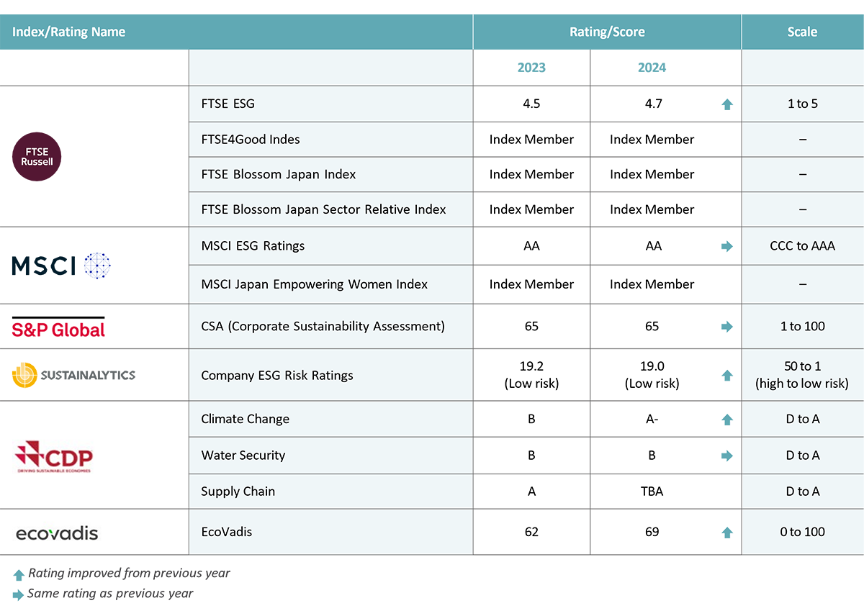Image resolution: width=864 pixels, height=616 pixels.
Task: Click 'FTSE Blossom Japan Sector Relative Index' label
Action: (324, 209)
